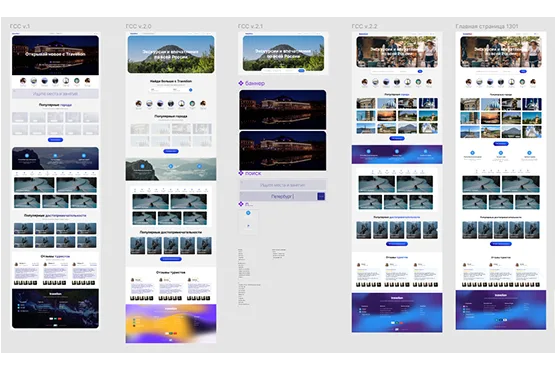Click the yellow-purple gradient footer in ГСС v.2.0

point(171,323)
